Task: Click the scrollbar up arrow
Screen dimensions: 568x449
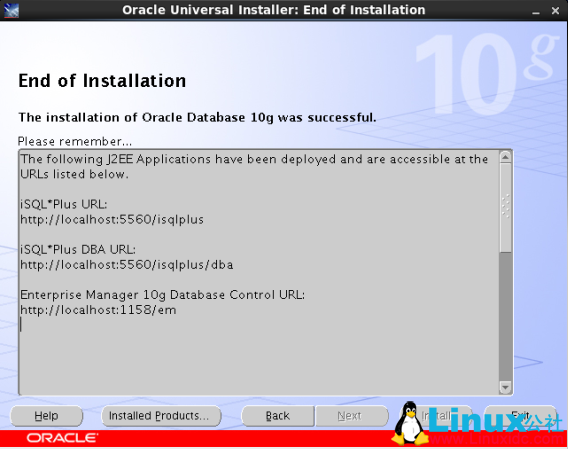Action: pyautogui.click(x=505, y=157)
